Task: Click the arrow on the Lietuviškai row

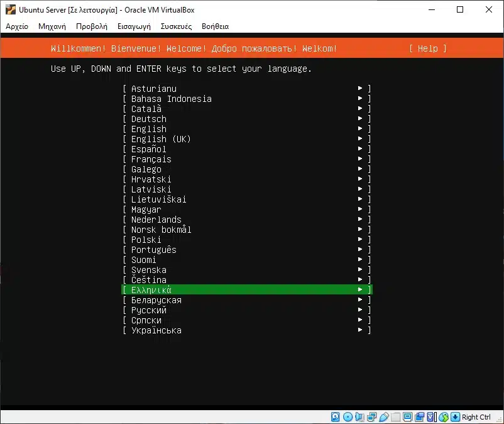Action: 360,199
